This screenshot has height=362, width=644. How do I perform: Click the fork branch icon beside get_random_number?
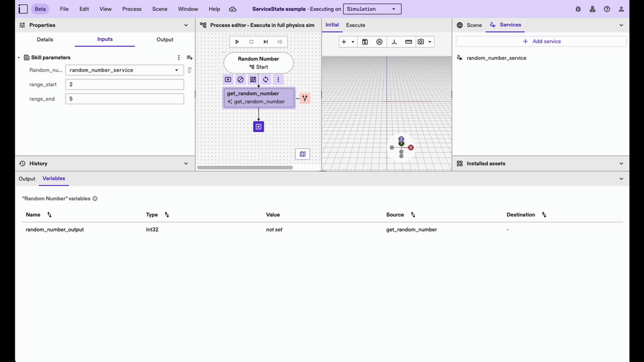tap(305, 98)
